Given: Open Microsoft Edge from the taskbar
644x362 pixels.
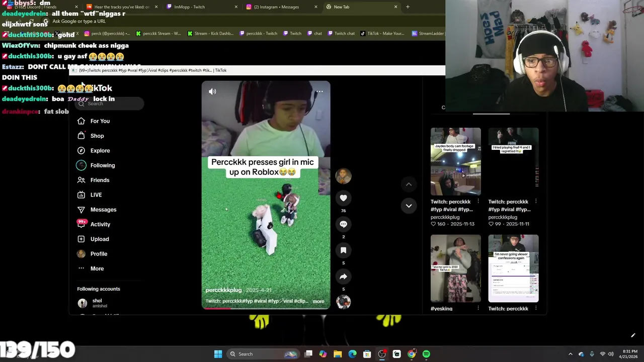Looking at the screenshot, I should pyautogui.click(x=352, y=354).
